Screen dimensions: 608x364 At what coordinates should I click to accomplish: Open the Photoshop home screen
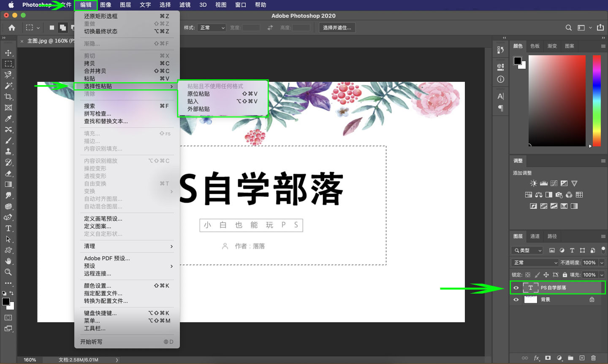point(11,27)
